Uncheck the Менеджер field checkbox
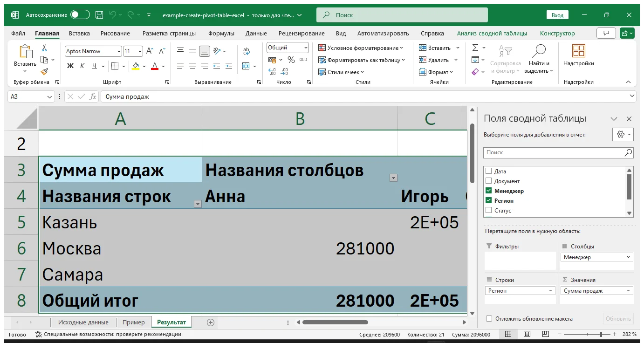 tap(488, 191)
